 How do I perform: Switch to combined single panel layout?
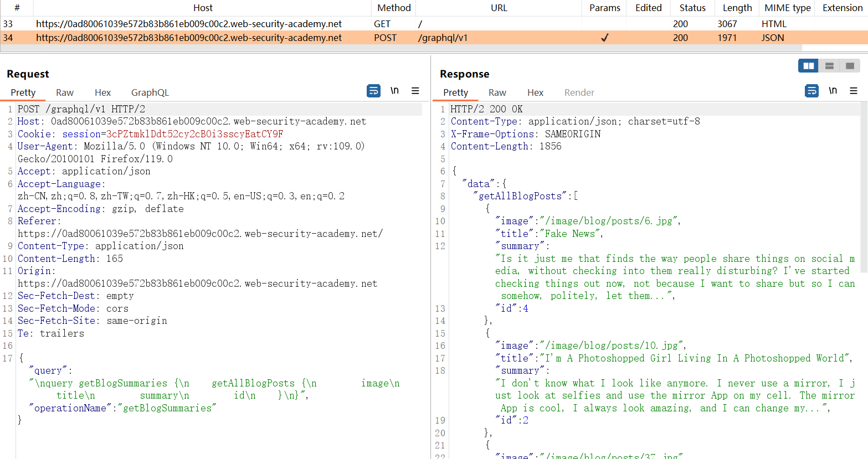point(850,66)
